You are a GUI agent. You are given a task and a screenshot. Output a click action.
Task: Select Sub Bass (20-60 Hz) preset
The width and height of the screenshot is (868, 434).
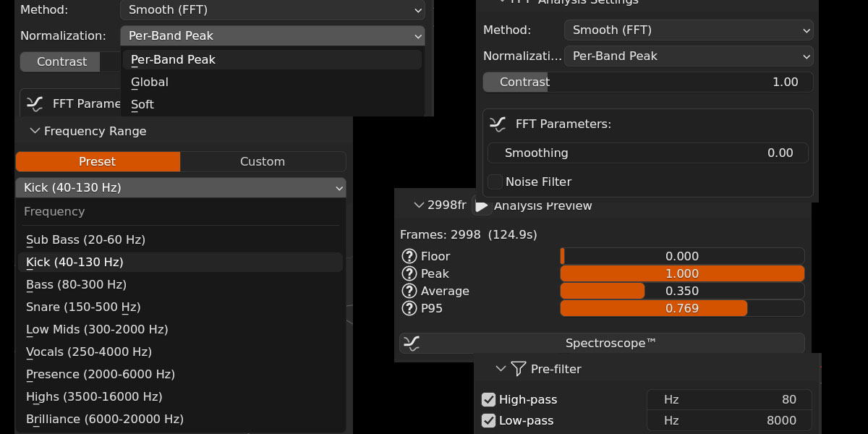tap(181, 239)
